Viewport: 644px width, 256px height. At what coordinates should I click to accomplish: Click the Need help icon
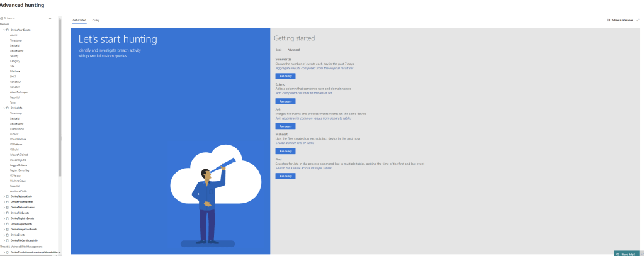coord(618,254)
